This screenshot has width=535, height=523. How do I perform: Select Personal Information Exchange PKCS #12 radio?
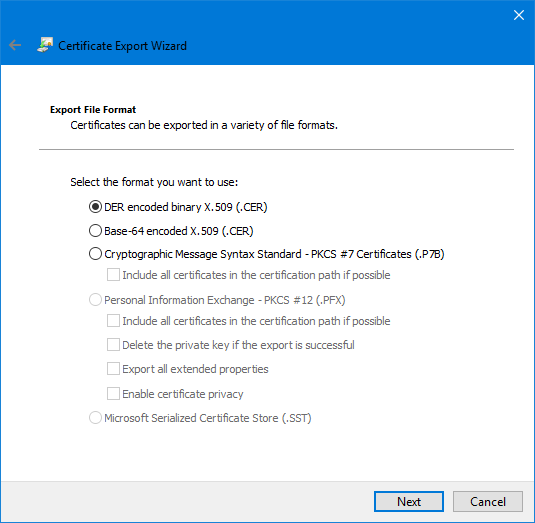tap(95, 300)
